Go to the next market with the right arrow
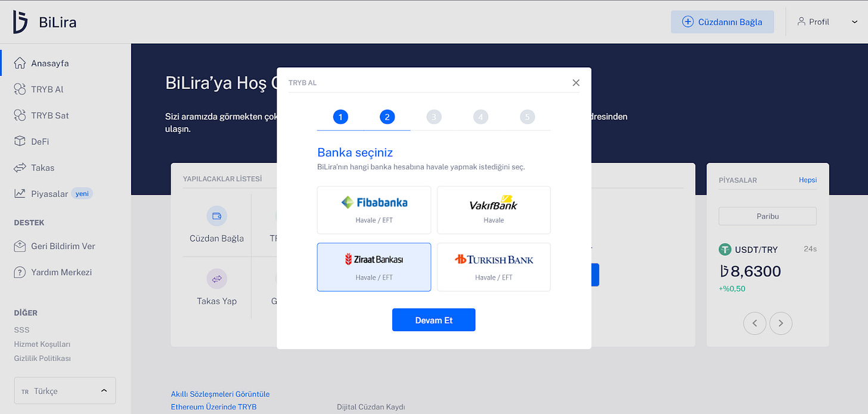 (x=781, y=323)
